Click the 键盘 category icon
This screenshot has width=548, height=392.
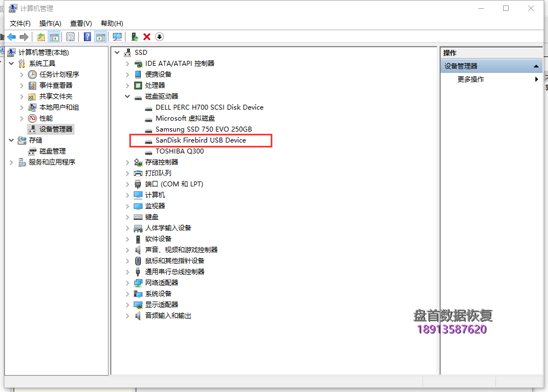[x=138, y=217]
